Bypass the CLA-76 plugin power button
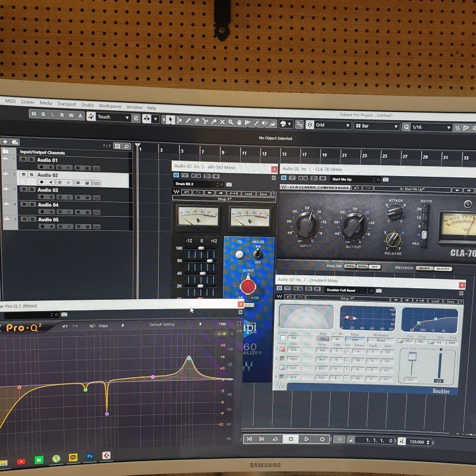Viewport: 476px width, 476px height. (284, 177)
